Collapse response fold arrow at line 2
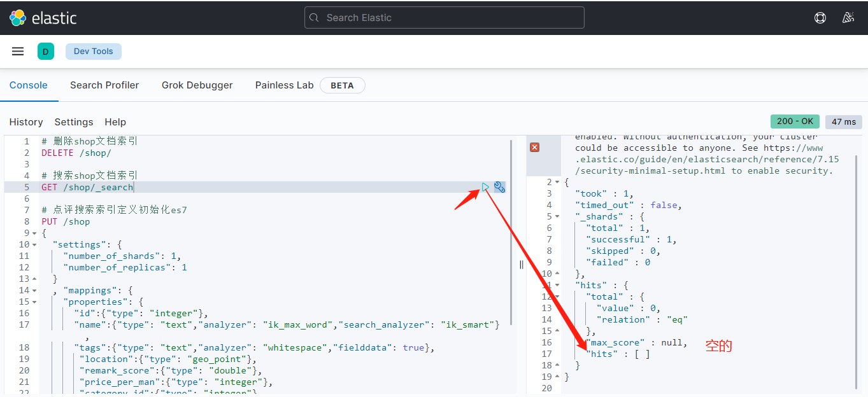 pos(559,183)
